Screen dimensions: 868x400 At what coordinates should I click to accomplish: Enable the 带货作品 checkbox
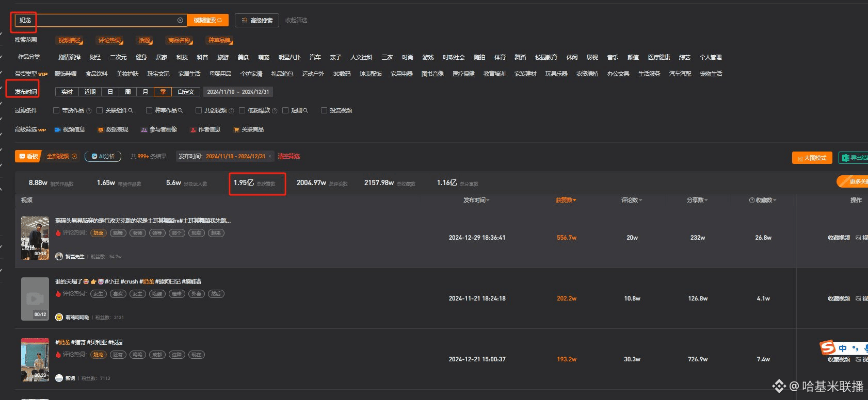[56, 110]
